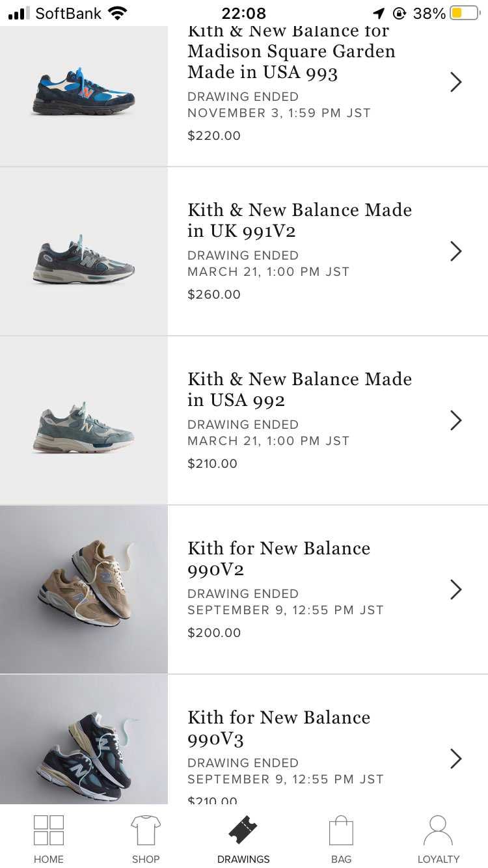
Task: Select the Drawings ticket icon
Action: pos(243,830)
